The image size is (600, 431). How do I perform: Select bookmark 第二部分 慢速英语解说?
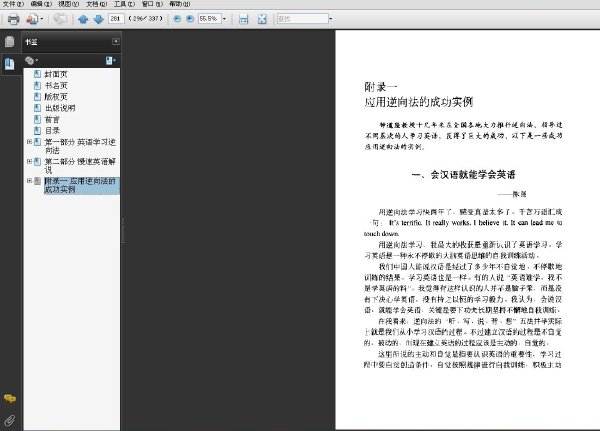click(80, 165)
